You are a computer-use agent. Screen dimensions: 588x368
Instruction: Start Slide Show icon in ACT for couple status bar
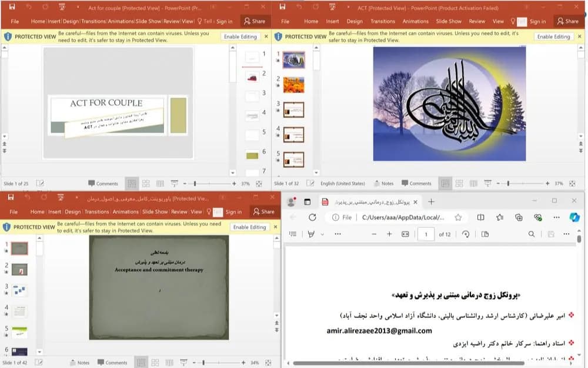click(175, 184)
